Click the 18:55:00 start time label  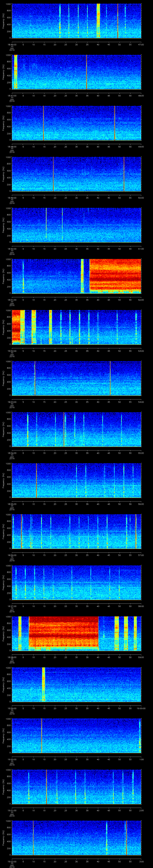12,504
